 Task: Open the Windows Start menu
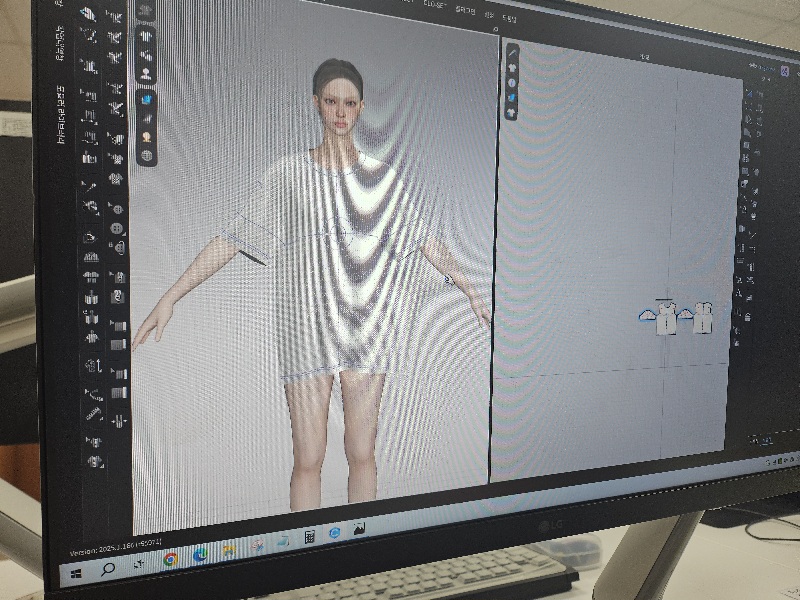pos(76,575)
